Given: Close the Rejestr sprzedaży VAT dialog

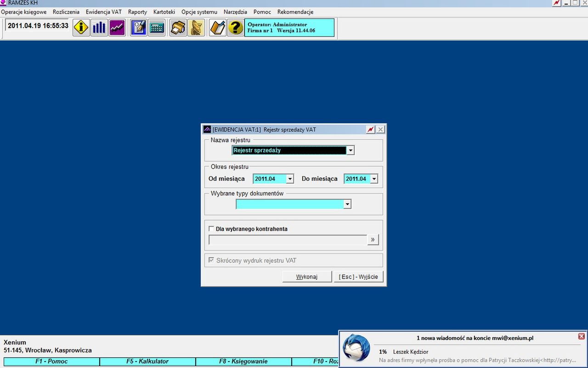Looking at the screenshot, I should [x=380, y=130].
